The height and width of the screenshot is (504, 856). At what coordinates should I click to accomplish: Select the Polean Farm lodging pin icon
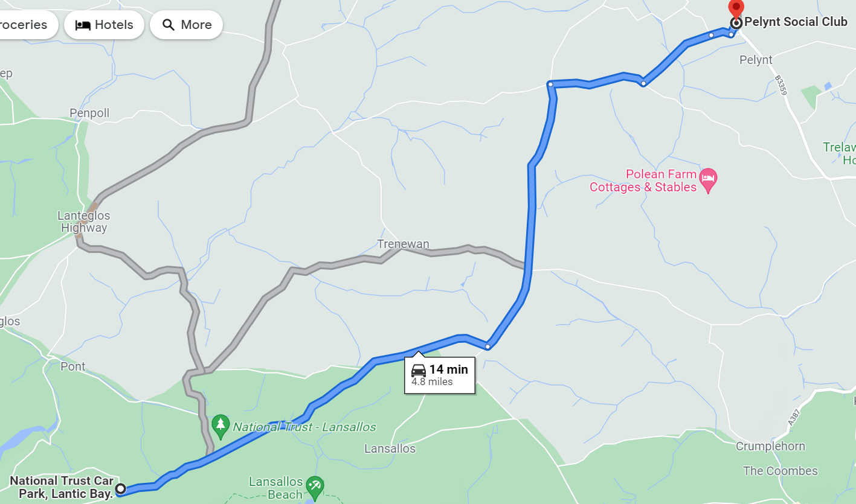pos(708,180)
